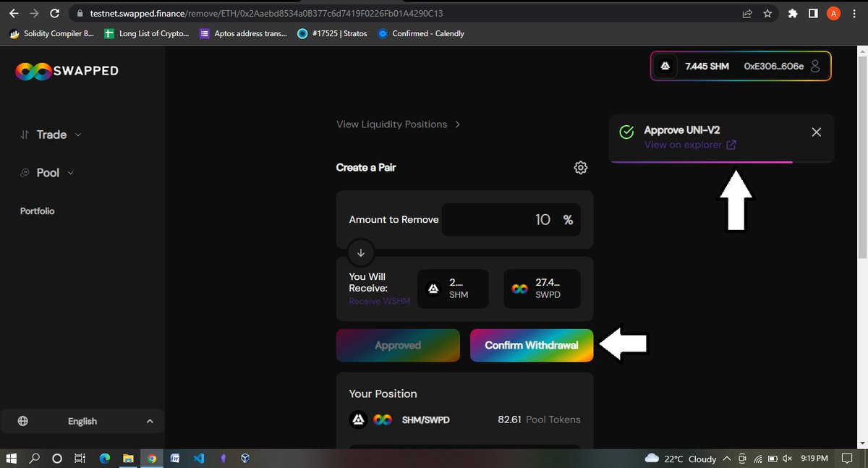The image size is (868, 468).
Task: Open the Chrome three-dot menu
Action: (x=854, y=13)
